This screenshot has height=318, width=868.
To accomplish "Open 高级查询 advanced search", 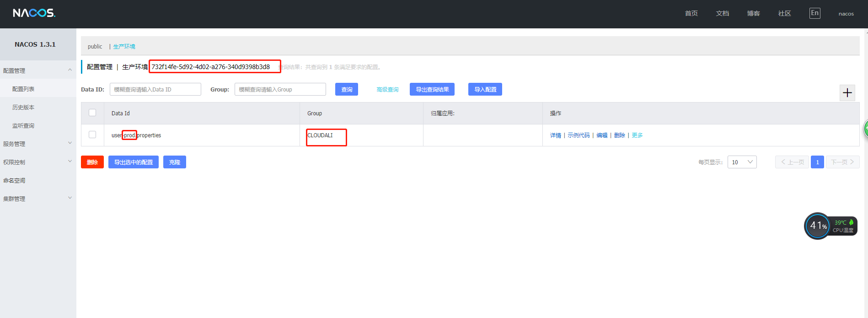I will click(387, 90).
